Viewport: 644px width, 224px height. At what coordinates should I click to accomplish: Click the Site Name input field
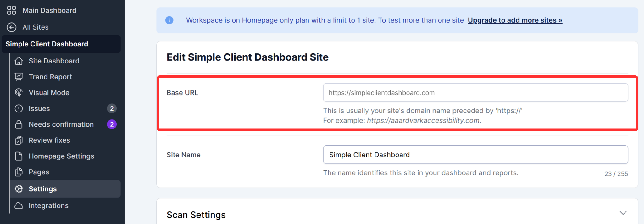click(x=475, y=155)
